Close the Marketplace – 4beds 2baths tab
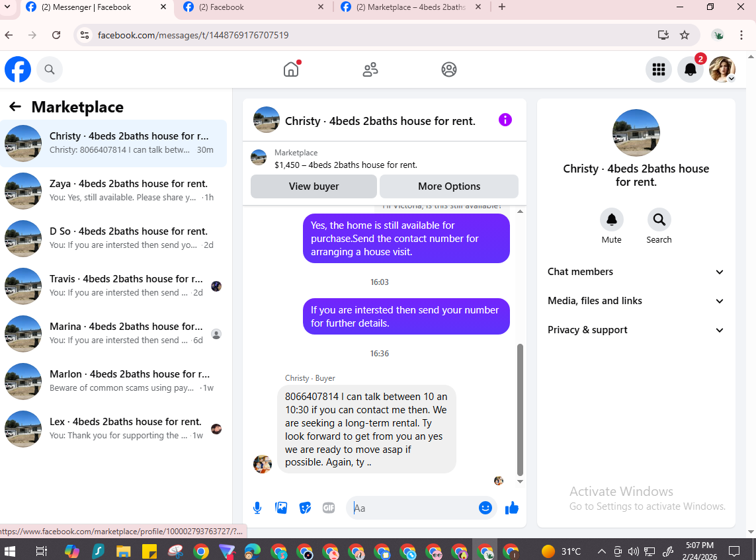Viewport: 756px width, 560px height. [x=478, y=7]
